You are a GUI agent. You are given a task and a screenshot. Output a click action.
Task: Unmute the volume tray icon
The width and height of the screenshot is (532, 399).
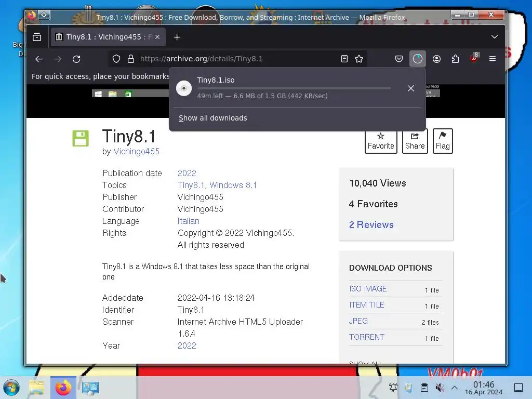(440, 388)
